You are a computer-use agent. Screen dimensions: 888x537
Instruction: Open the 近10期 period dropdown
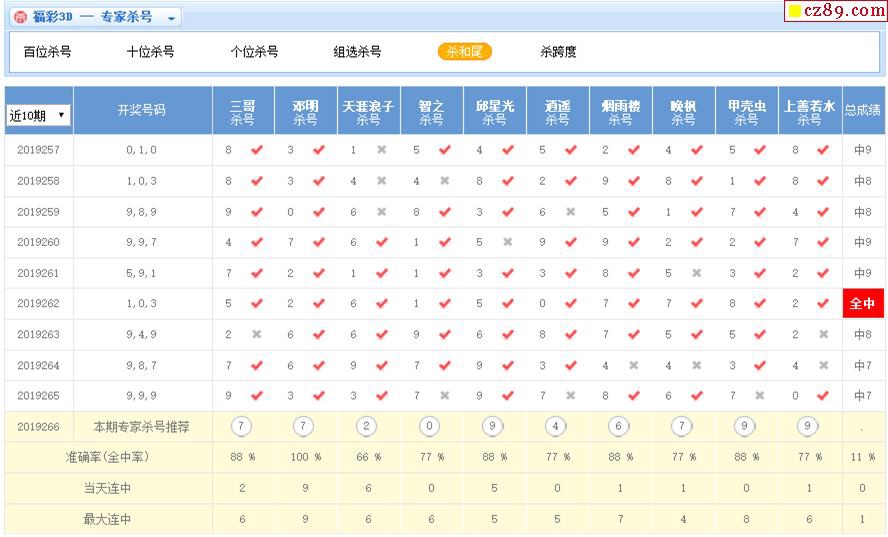[x=39, y=115]
